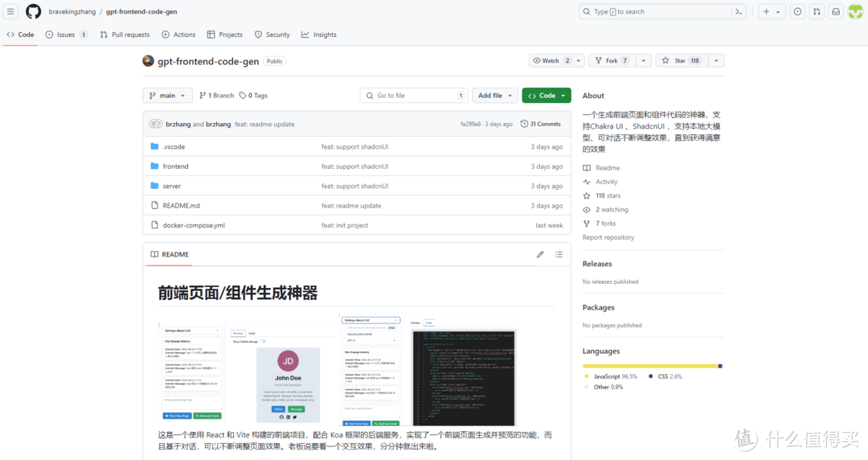The height and width of the screenshot is (460, 868).
Task: Fork the repository
Action: (612, 60)
